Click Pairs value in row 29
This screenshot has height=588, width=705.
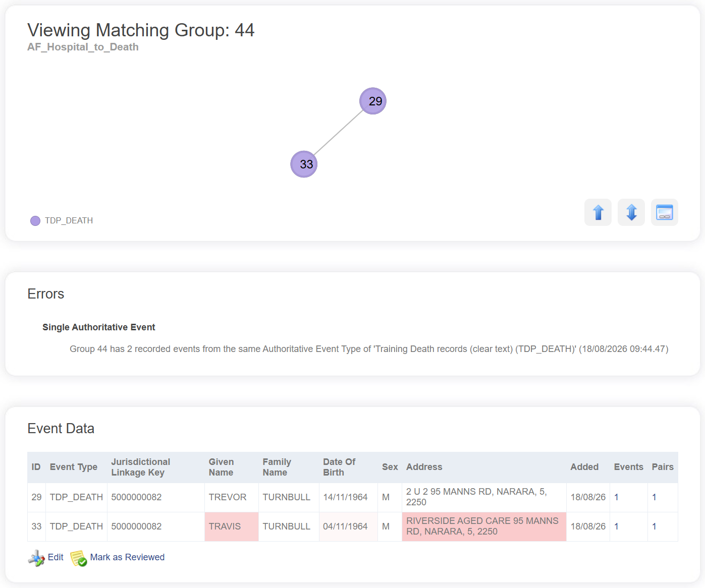[654, 497]
